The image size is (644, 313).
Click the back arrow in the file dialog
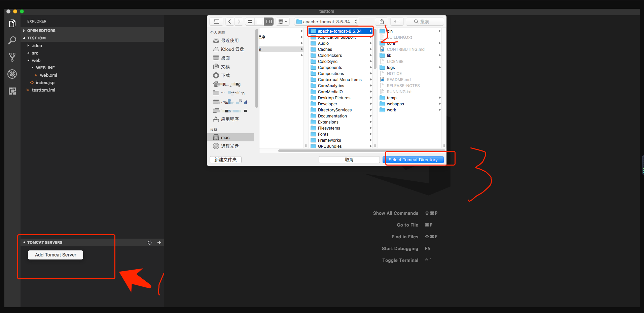(x=229, y=21)
